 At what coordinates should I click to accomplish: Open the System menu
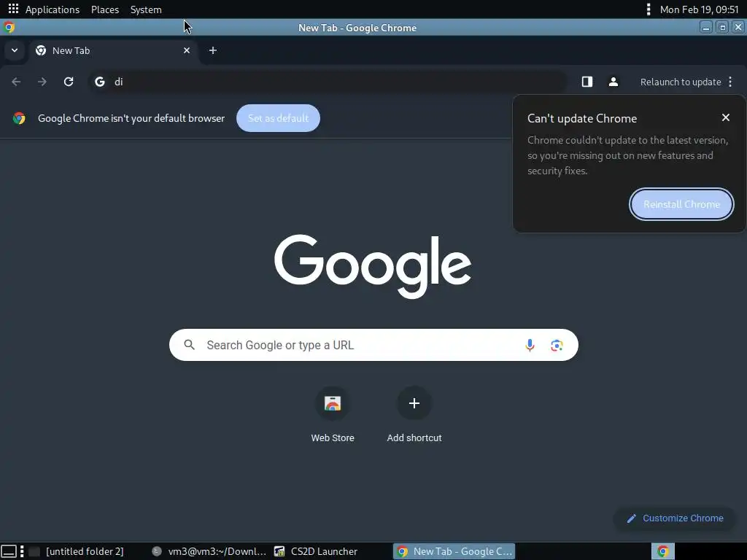[146, 9]
